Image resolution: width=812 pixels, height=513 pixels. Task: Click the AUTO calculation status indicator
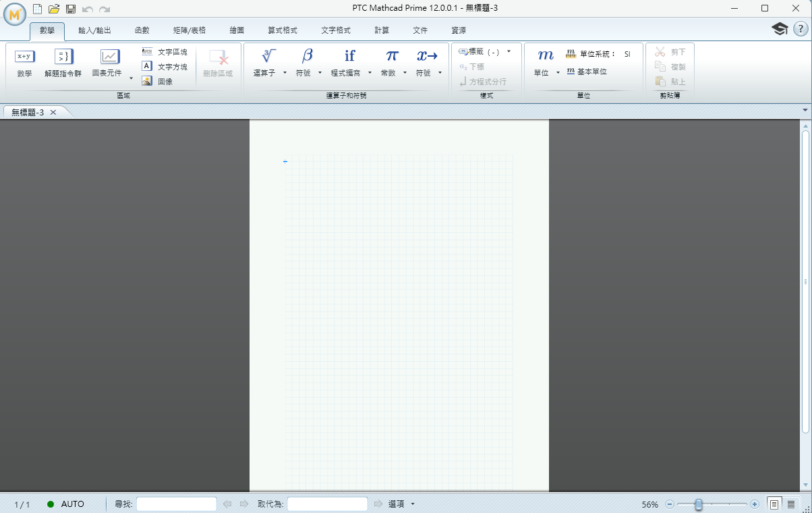pyautogui.click(x=65, y=504)
